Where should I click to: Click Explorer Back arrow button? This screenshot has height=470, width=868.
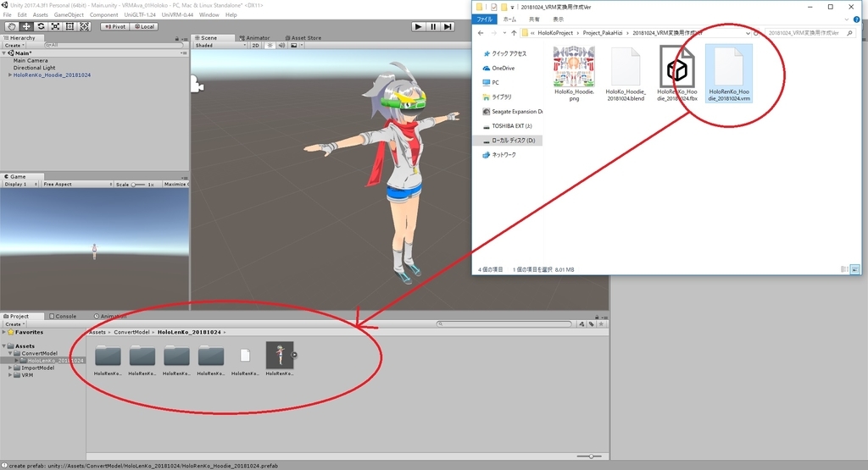click(x=481, y=33)
